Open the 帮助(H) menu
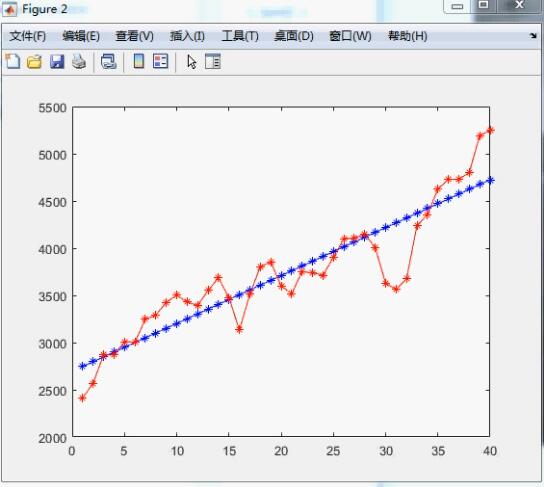 tap(408, 36)
